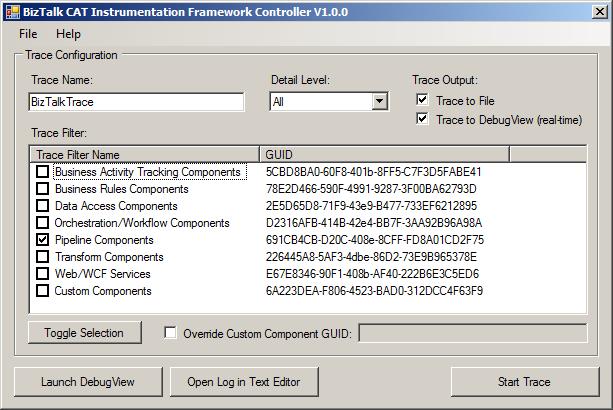Select GUID D2316AFB-414B-42e4-BB7F-3AA92B96A98A

(x=374, y=223)
